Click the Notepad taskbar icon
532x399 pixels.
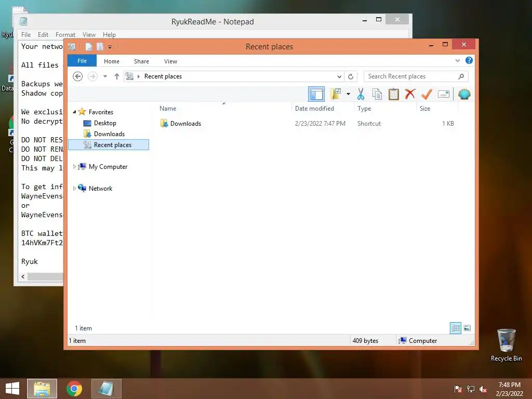click(x=106, y=389)
